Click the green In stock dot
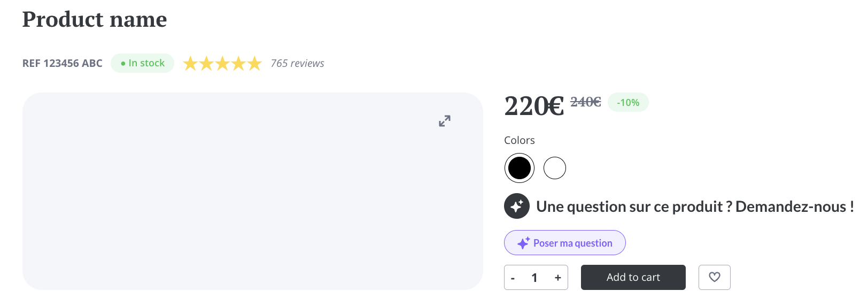868x306 pixels. click(x=123, y=63)
